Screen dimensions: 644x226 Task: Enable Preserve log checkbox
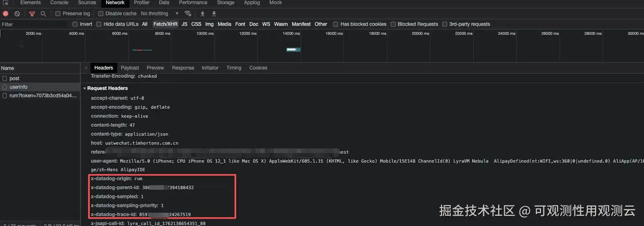click(58, 14)
